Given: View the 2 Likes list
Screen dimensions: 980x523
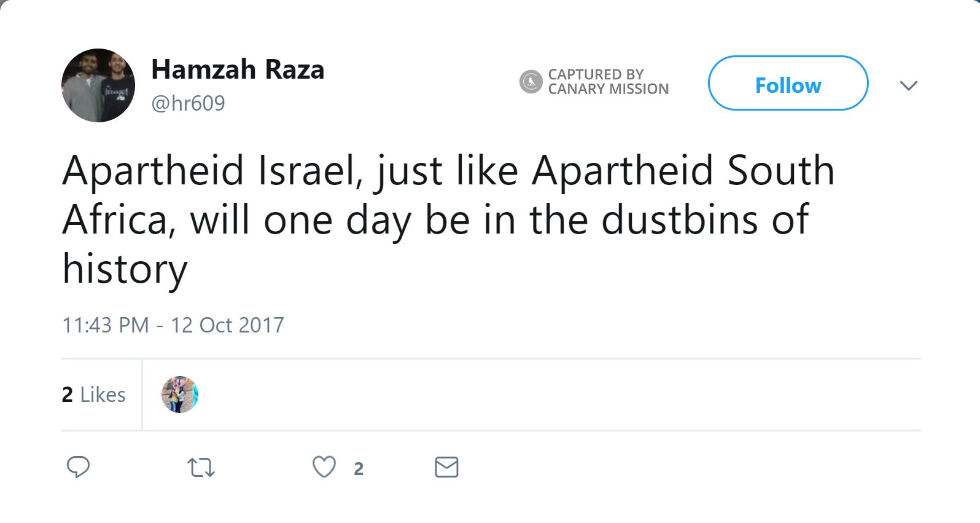Looking at the screenshot, I should coord(93,394).
